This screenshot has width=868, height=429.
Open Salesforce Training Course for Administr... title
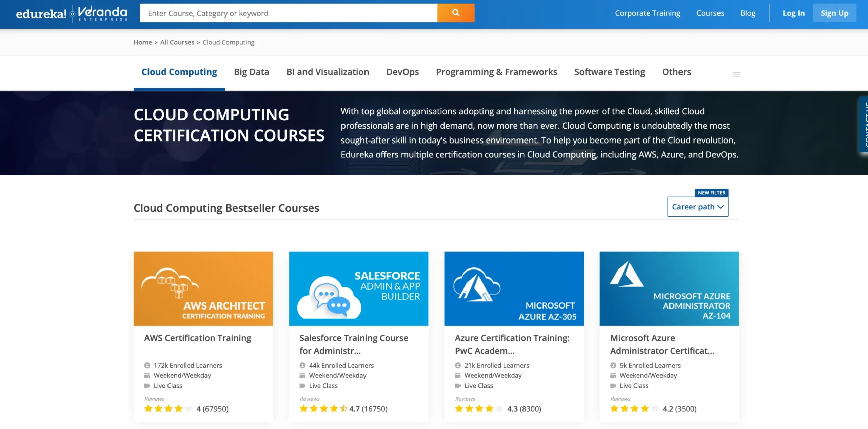(x=354, y=344)
